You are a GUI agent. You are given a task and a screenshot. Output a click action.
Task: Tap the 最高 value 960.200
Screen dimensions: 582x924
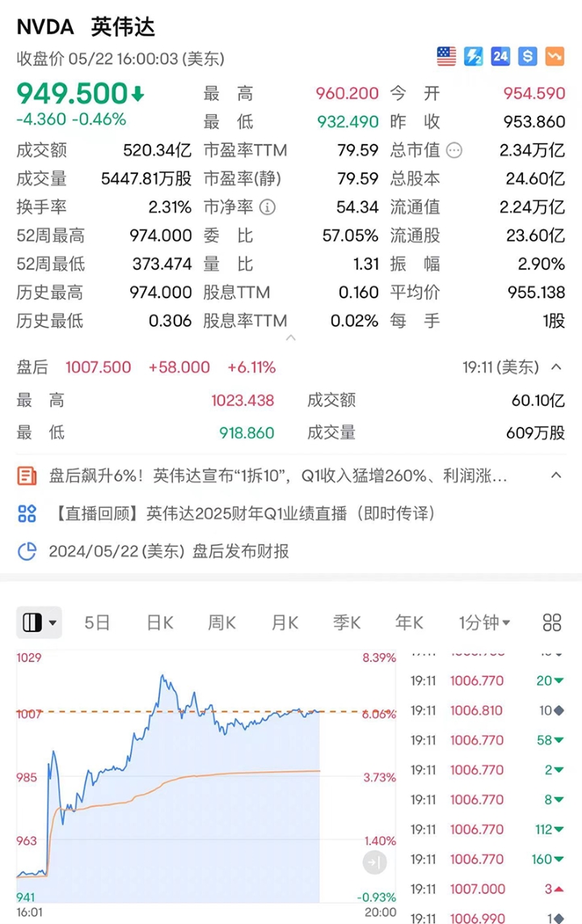pyautogui.click(x=347, y=93)
